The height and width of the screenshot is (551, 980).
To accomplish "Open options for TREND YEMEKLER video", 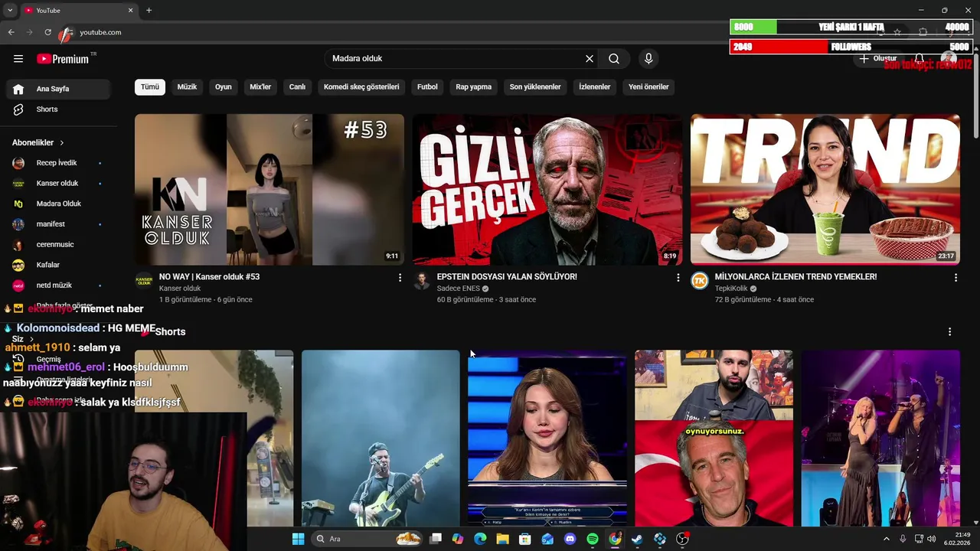I will 955,278.
